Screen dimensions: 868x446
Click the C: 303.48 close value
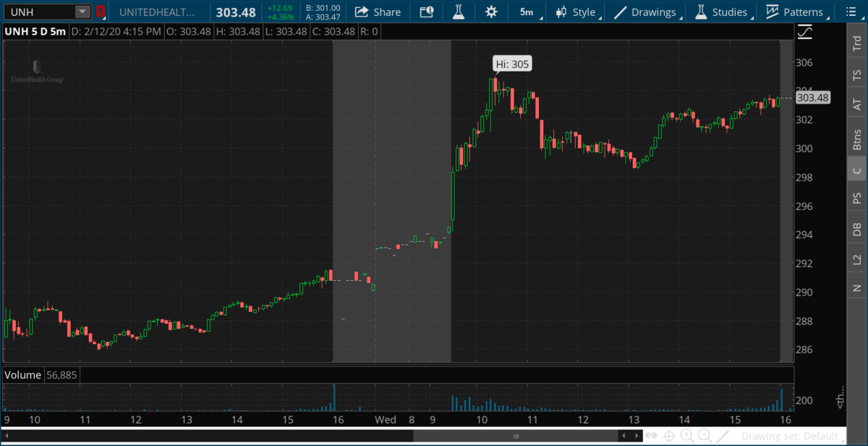334,32
